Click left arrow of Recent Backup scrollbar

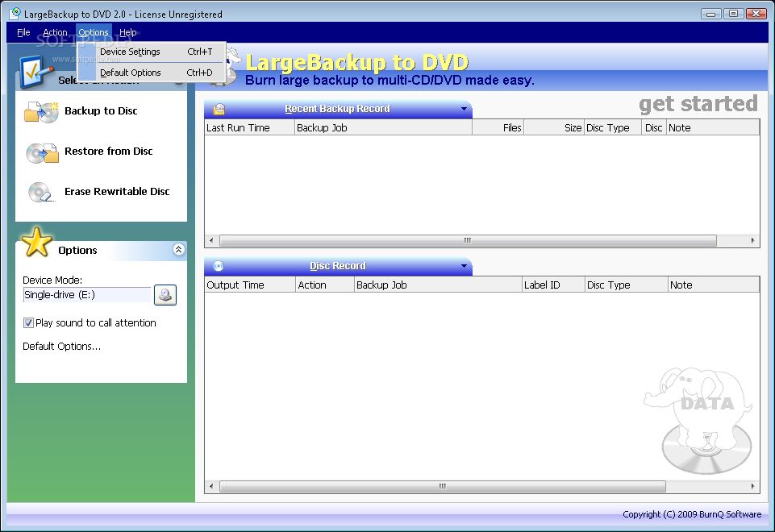211,240
